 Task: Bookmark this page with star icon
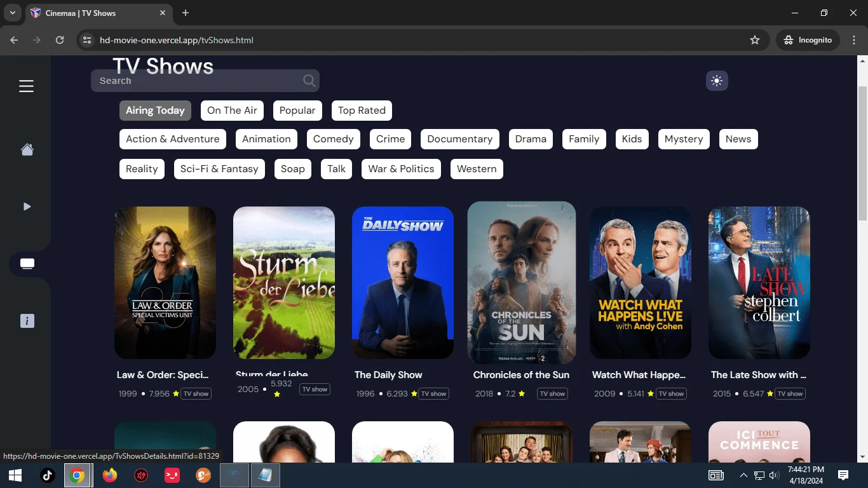[755, 40]
